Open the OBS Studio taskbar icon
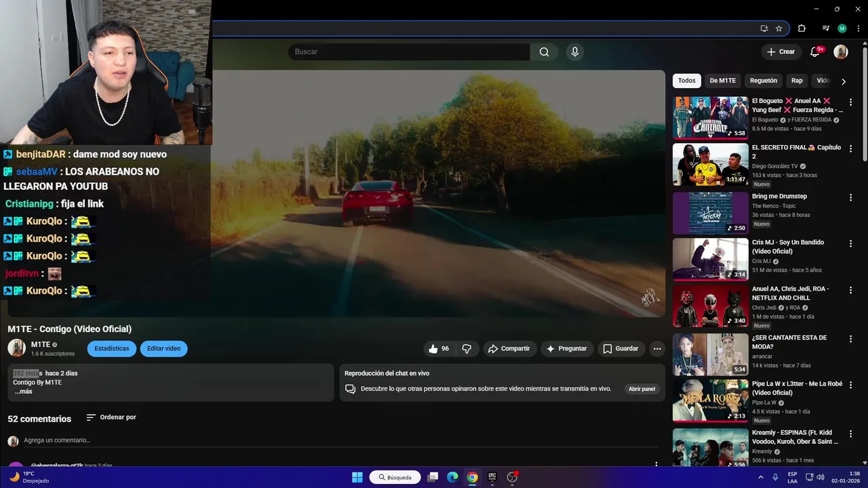 click(x=512, y=477)
